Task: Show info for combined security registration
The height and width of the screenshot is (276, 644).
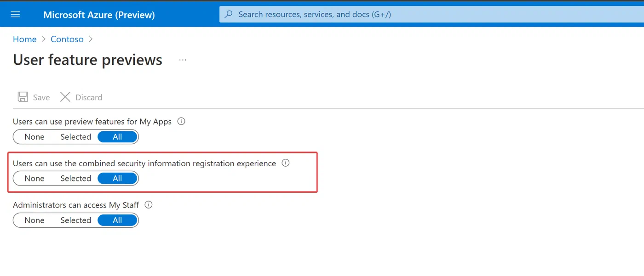Action: 286,163
